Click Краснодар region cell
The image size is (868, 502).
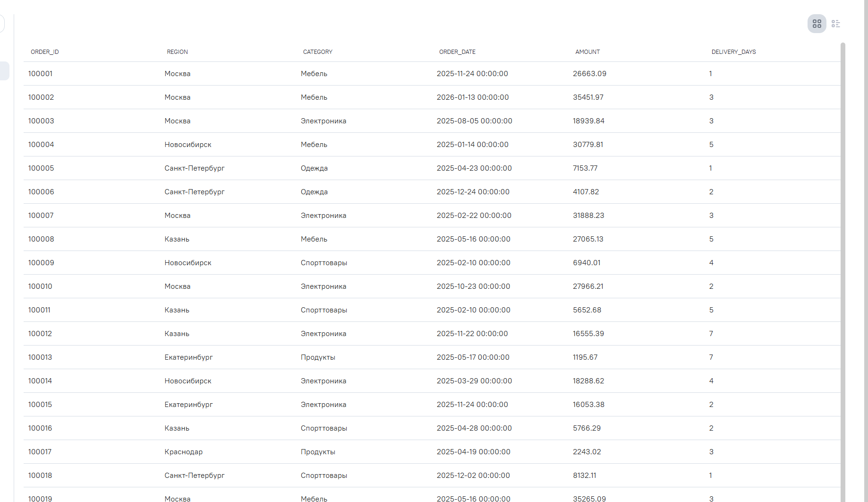pyautogui.click(x=183, y=452)
